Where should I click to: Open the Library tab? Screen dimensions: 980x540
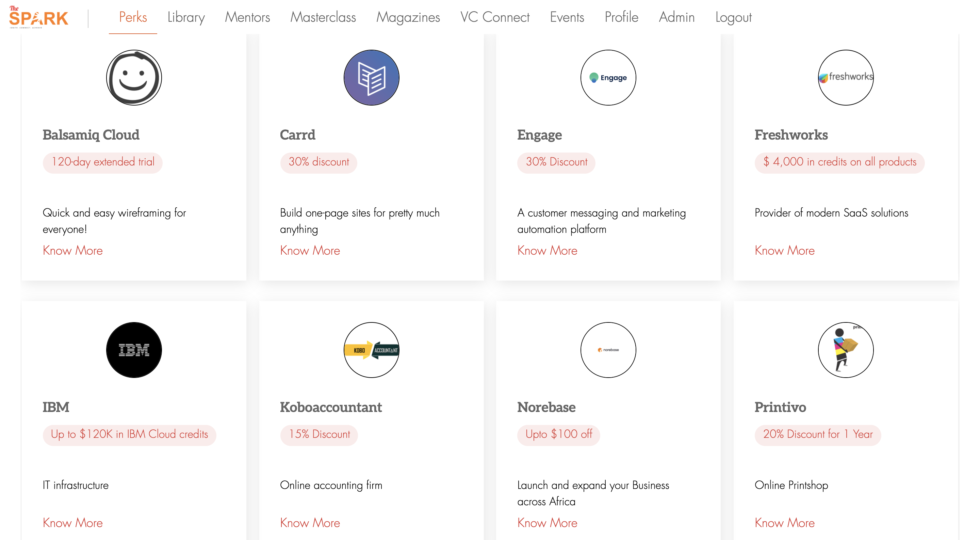pos(186,17)
